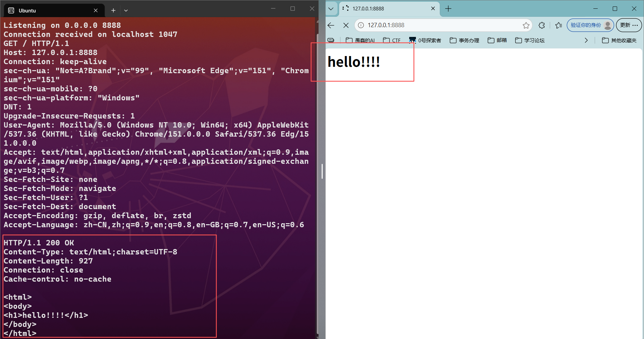Open the 事务办理 bookmark folder
644x339 pixels.
click(464, 40)
